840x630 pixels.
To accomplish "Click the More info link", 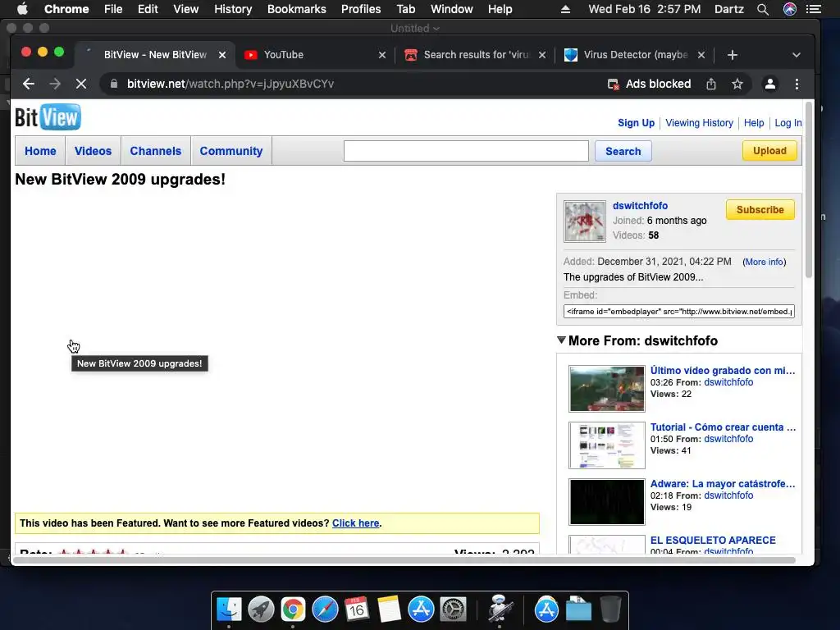I will coord(764,262).
